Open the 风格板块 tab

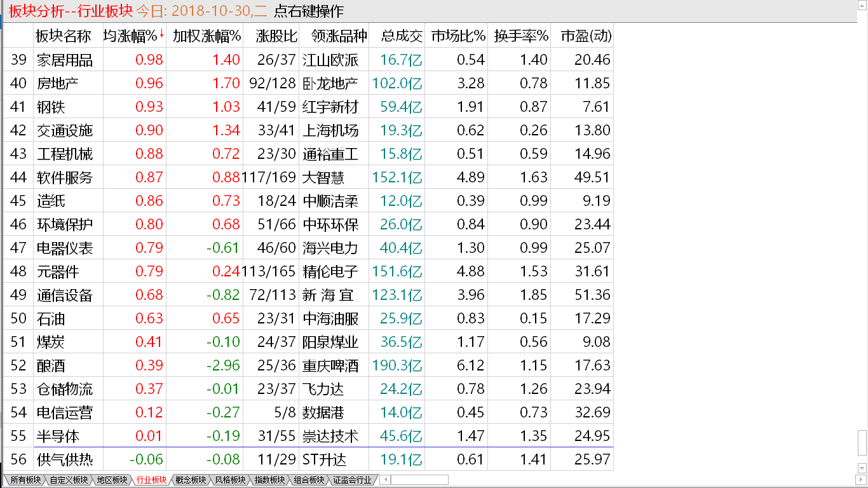(x=230, y=480)
